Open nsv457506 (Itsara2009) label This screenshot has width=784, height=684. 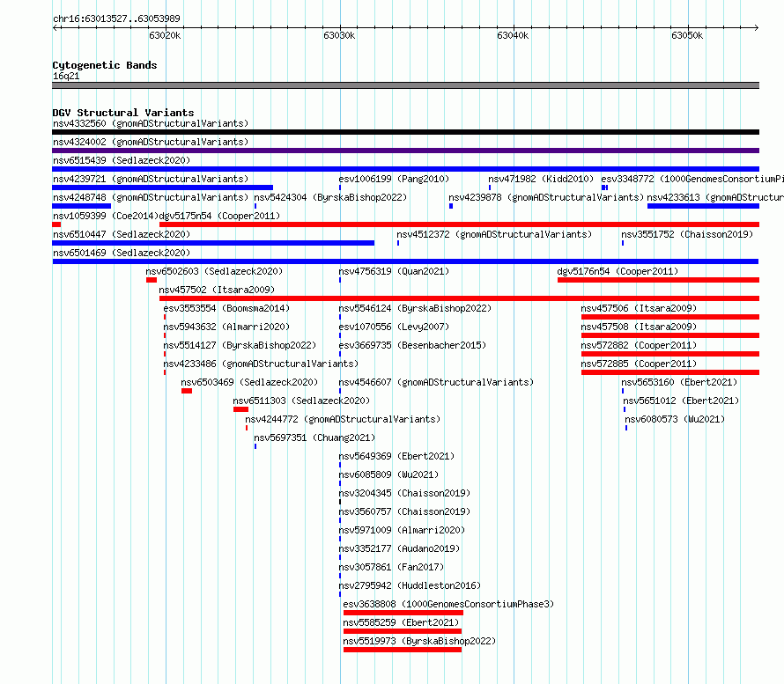[639, 308]
